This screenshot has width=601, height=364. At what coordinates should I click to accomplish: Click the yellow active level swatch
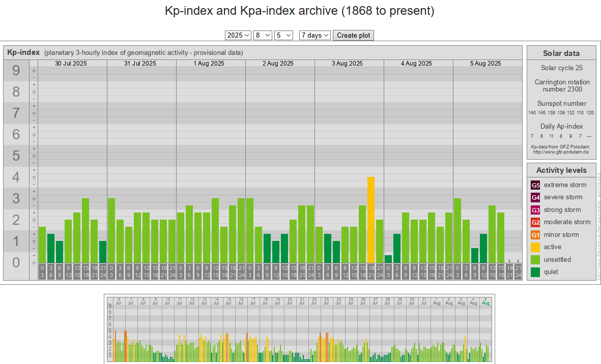click(535, 247)
